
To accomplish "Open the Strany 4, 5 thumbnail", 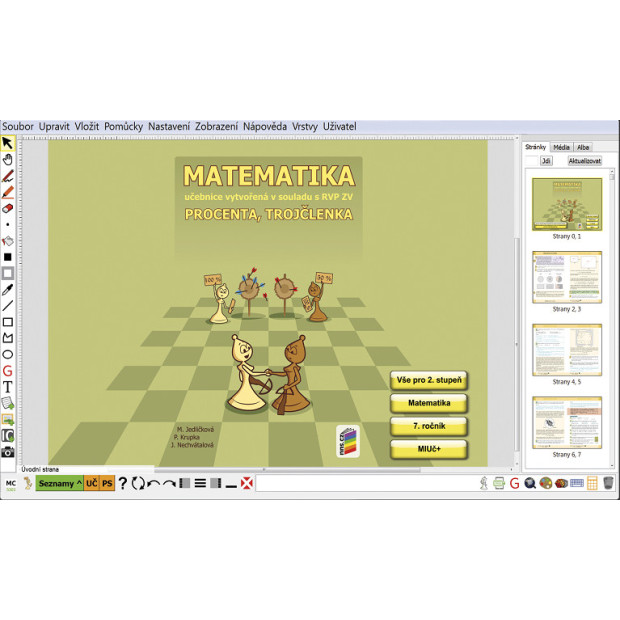I will pyautogui.click(x=567, y=350).
